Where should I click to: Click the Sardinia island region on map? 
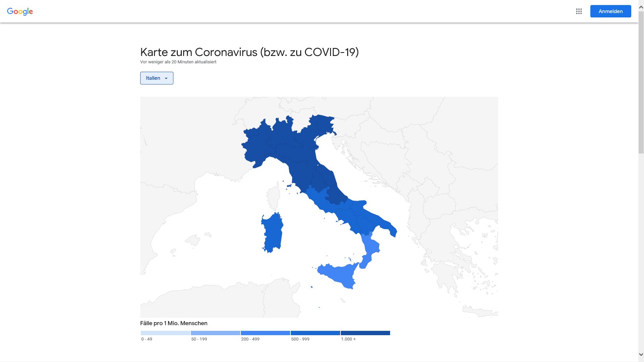272,233
